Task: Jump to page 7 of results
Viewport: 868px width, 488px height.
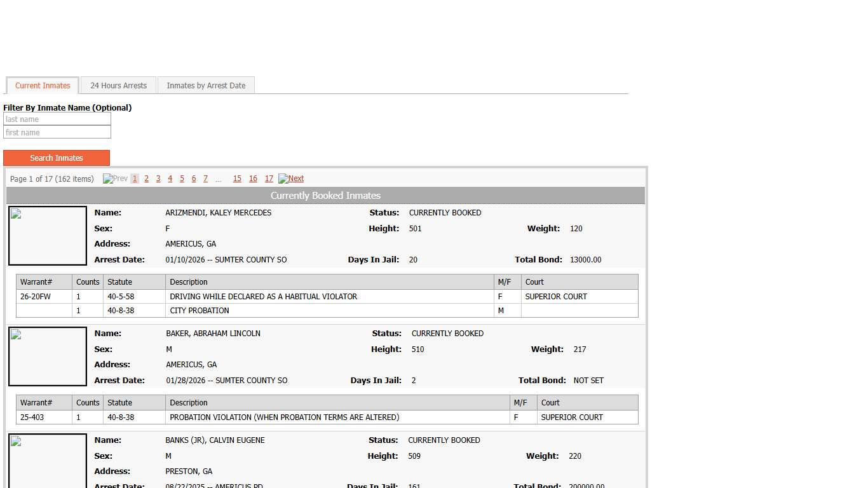Action: tap(205, 179)
